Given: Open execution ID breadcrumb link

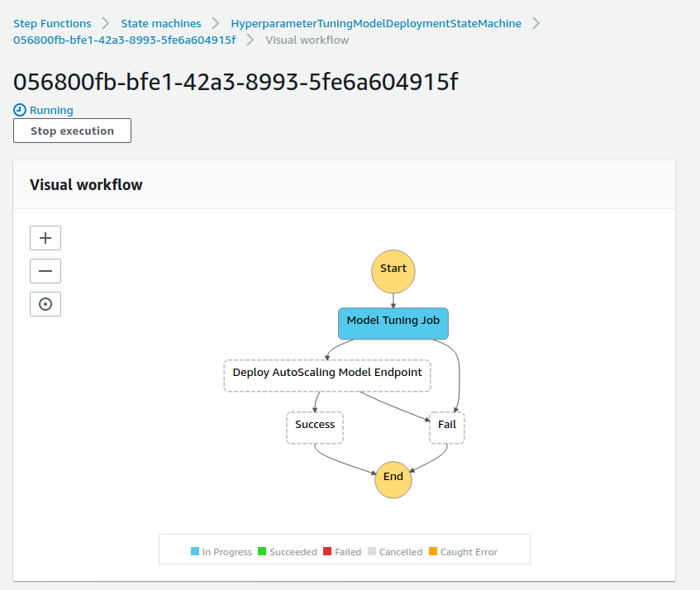Looking at the screenshot, I should point(125,40).
